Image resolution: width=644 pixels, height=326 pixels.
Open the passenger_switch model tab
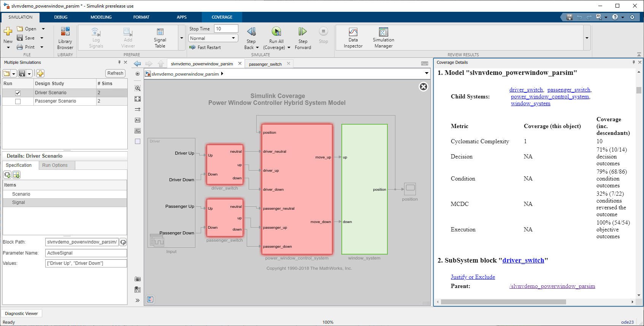265,64
